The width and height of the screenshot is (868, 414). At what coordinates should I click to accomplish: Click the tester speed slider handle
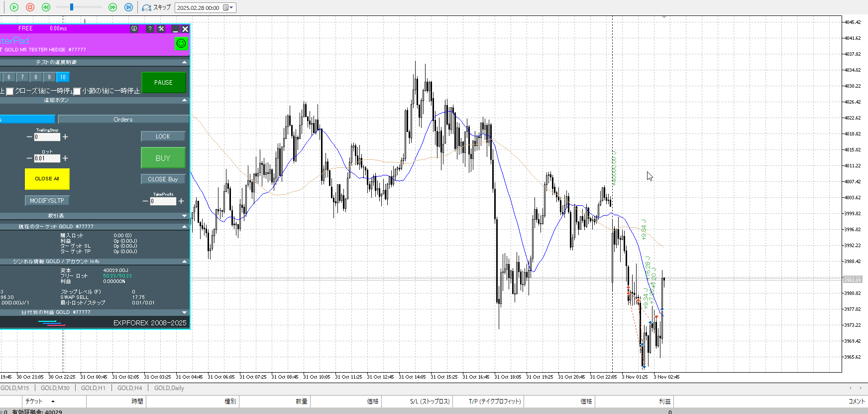72,7
